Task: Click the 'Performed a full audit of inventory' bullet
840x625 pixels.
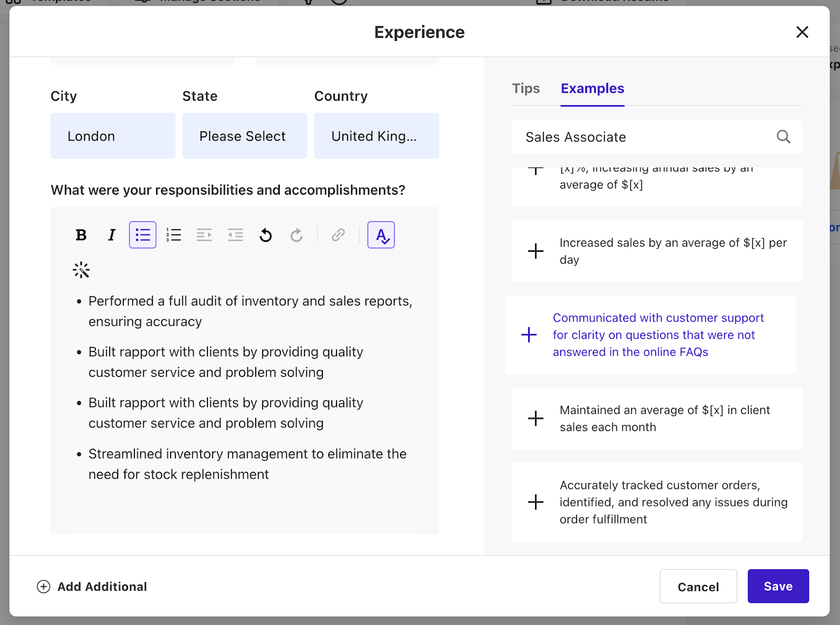Action: pyautogui.click(x=250, y=311)
